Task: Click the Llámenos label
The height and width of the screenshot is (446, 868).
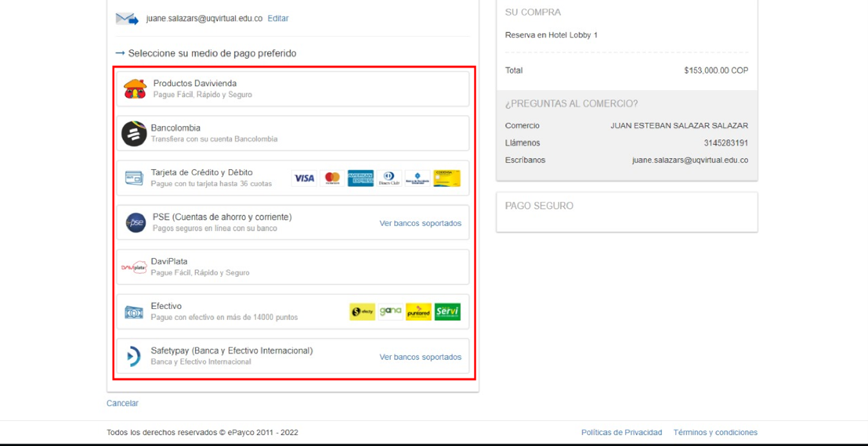Action: coord(523,143)
